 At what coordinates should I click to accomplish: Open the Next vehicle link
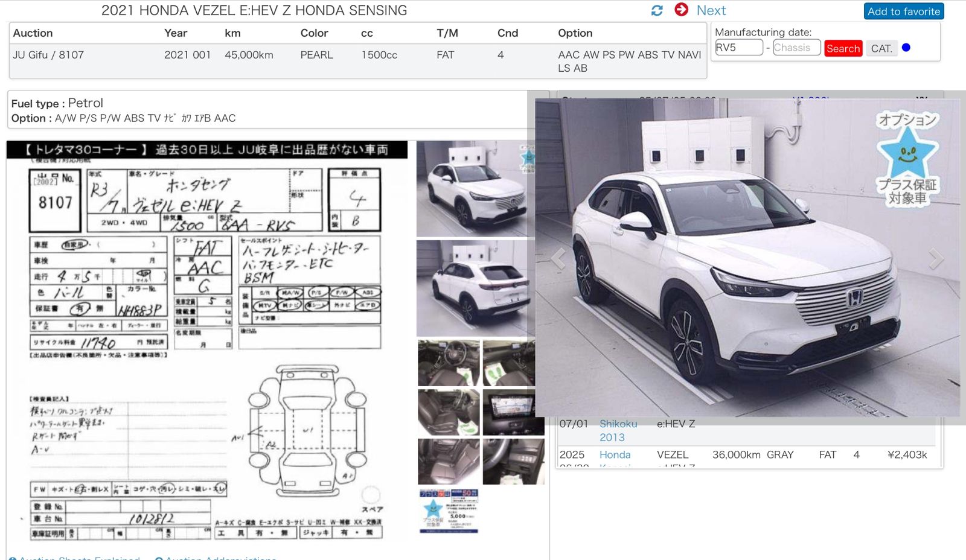coord(711,10)
